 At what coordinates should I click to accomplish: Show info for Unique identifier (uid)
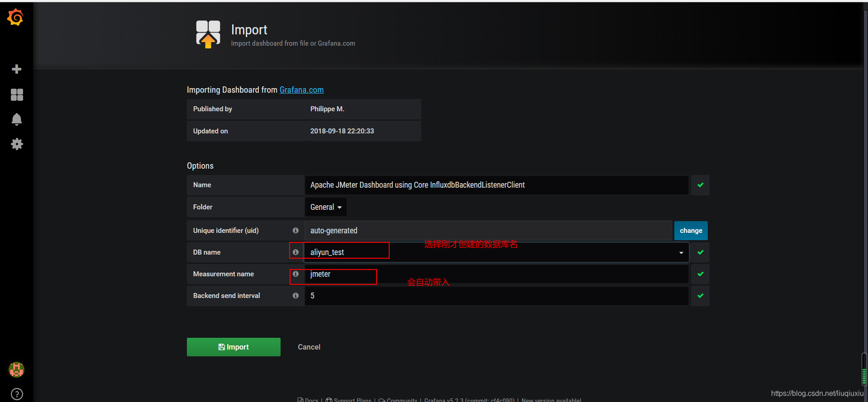(296, 231)
